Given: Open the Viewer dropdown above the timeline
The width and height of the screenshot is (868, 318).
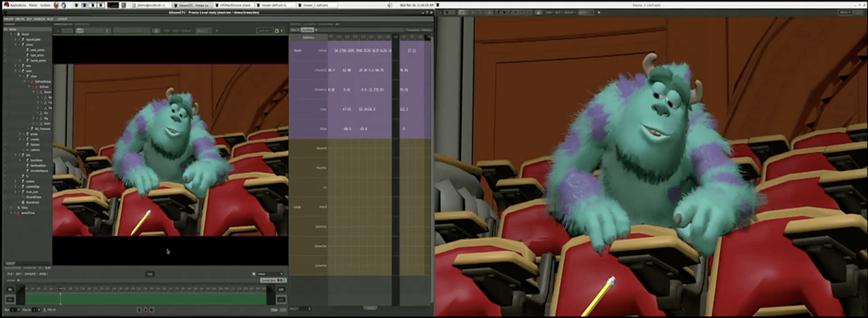Looking at the screenshot, I should point(270,274).
